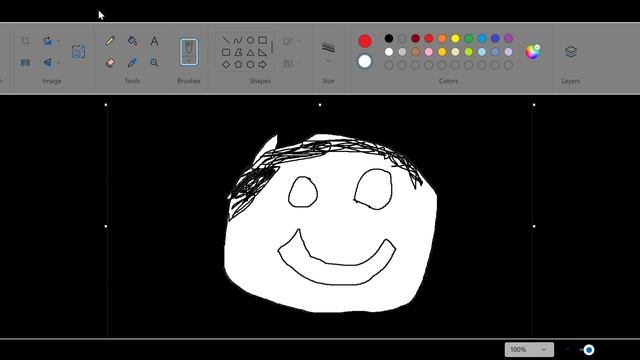Pick the purple color swatch

point(508,38)
